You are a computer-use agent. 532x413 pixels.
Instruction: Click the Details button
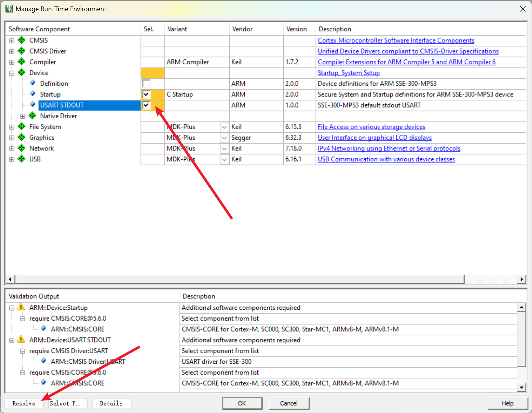111,403
